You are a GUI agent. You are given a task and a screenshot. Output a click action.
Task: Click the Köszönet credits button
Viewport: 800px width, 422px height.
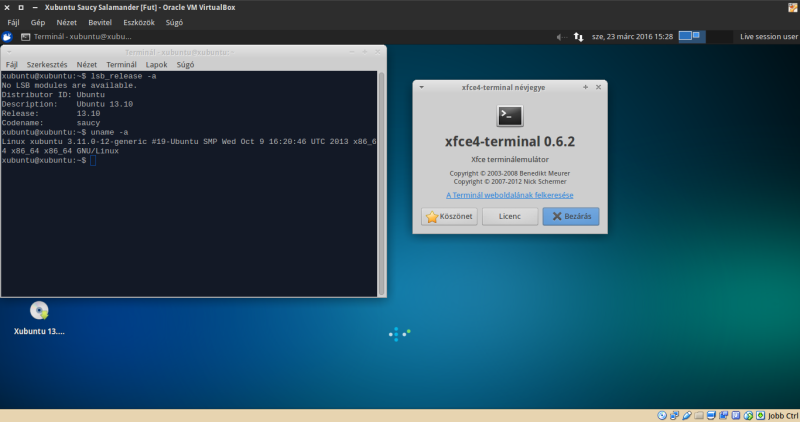[x=449, y=216]
